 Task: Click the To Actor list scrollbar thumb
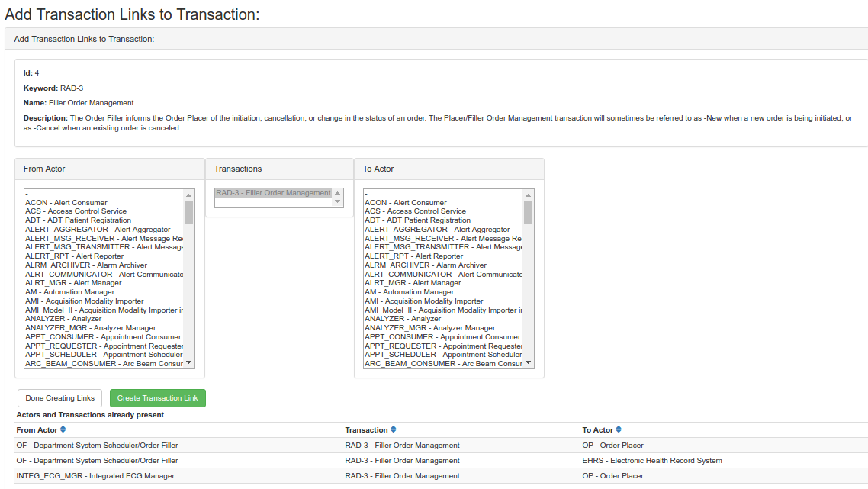click(528, 211)
